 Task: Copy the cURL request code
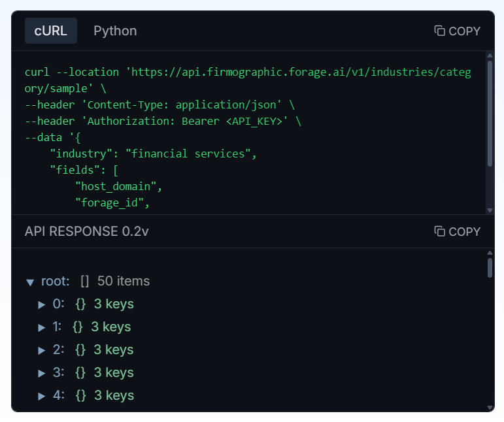(x=457, y=31)
